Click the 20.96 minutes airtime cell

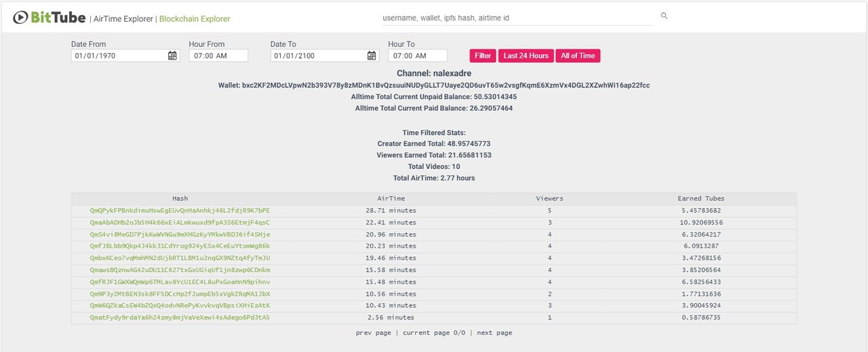tap(391, 234)
